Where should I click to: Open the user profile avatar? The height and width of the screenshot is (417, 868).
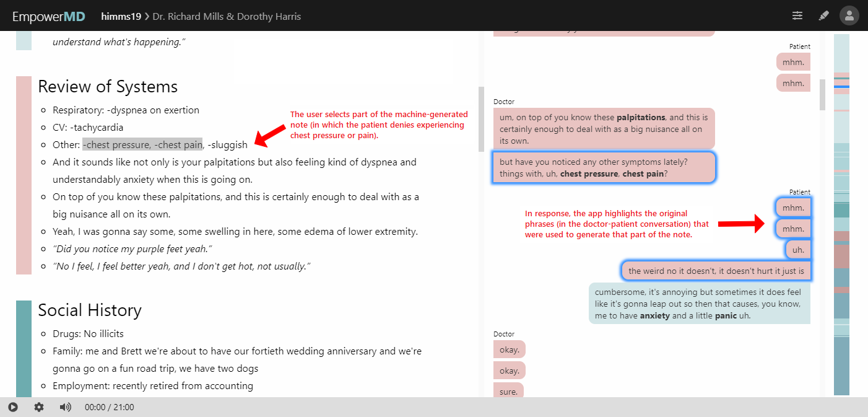pyautogui.click(x=849, y=15)
